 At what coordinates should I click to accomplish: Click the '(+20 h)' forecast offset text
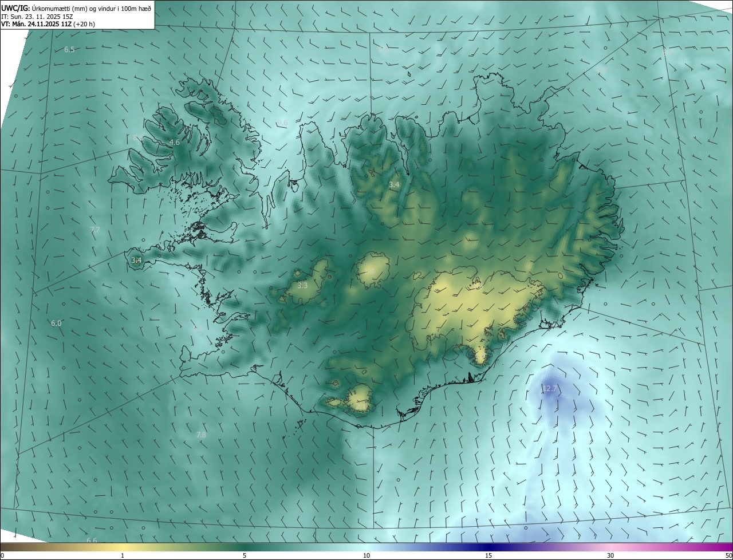tap(84, 24)
